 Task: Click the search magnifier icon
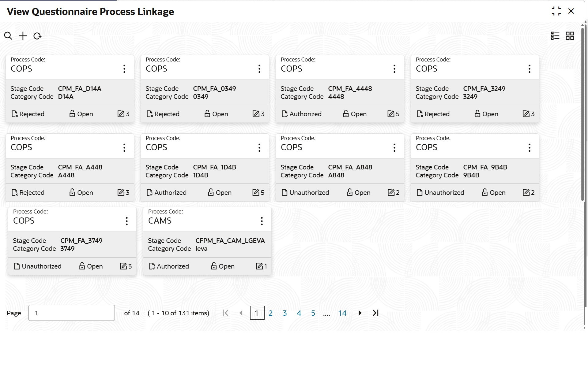click(8, 36)
